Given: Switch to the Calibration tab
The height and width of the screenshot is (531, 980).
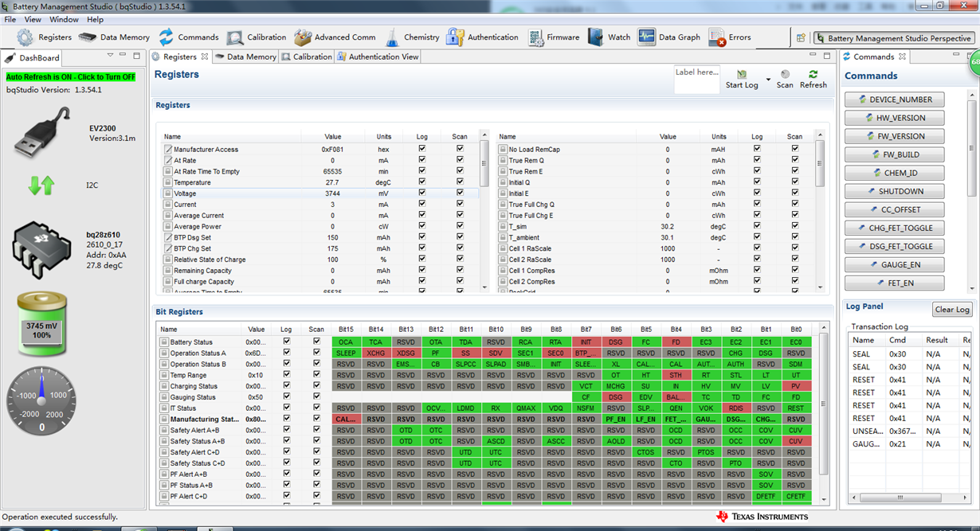Looking at the screenshot, I should (x=307, y=57).
